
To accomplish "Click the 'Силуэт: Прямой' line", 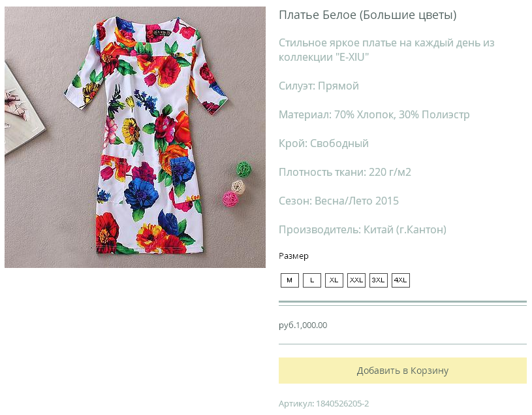I will tap(319, 86).
